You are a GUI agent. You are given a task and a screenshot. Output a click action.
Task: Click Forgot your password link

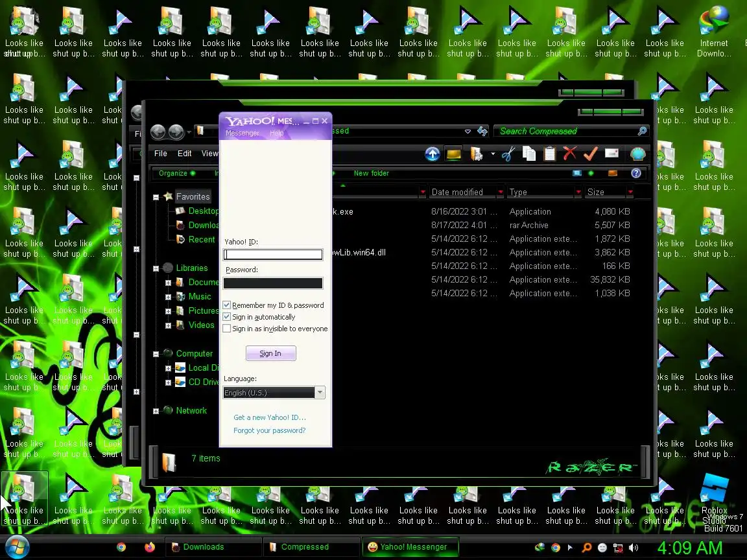click(269, 430)
